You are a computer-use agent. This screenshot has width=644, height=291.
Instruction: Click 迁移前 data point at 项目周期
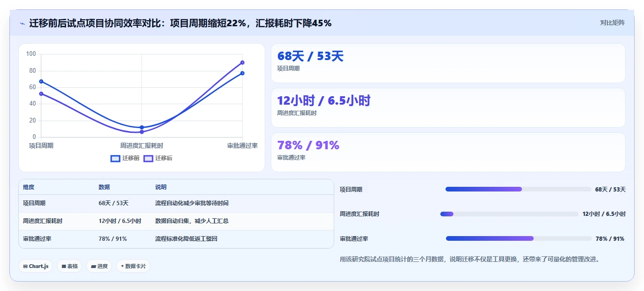click(41, 81)
